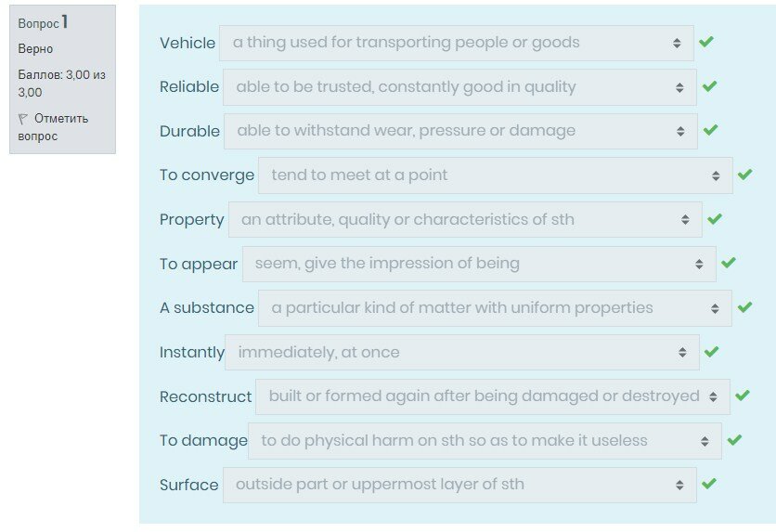Expand the A substance dropdown list
Image resolution: width=776 pixels, height=532 pixels.
[495, 308]
